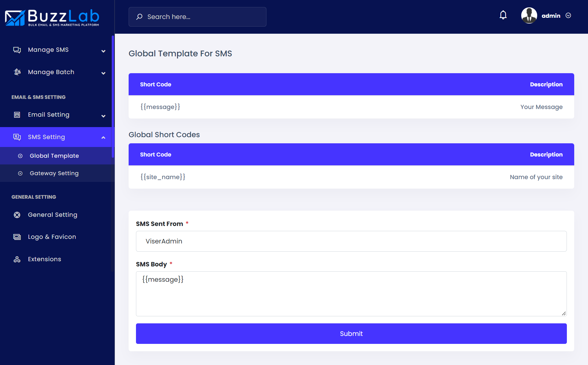Viewport: 588px width, 365px height.
Task: Click inside the SMS Body textarea
Action: click(x=351, y=294)
